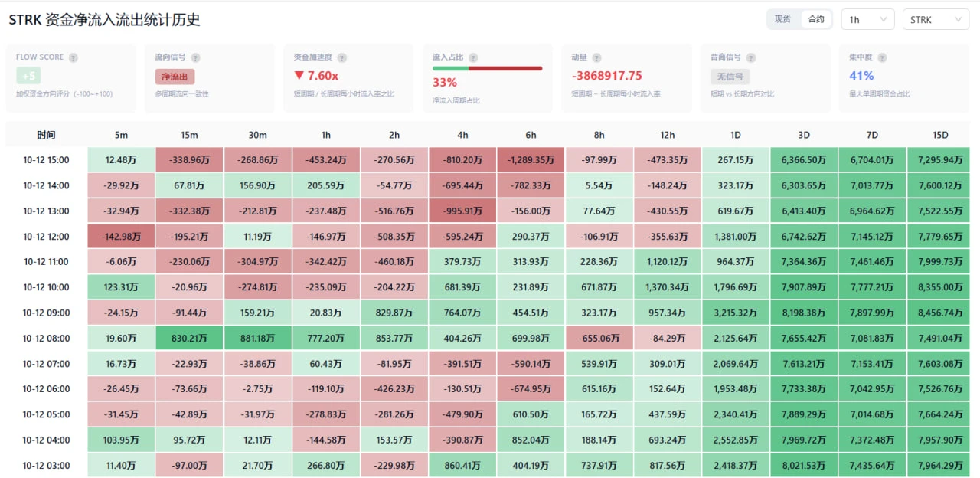Select the 合约 contract toggle
The width and height of the screenshot is (980, 478).
816,19
